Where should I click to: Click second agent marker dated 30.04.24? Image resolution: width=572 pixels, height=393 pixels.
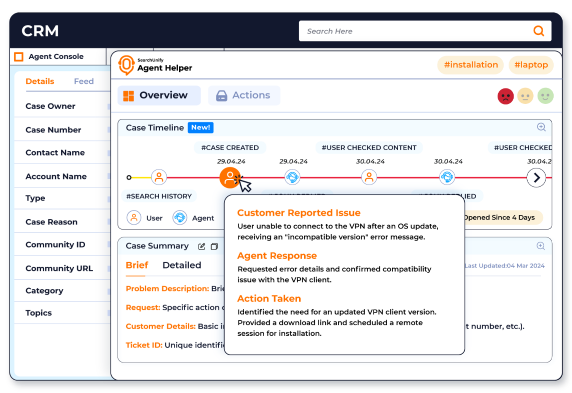coord(447,177)
